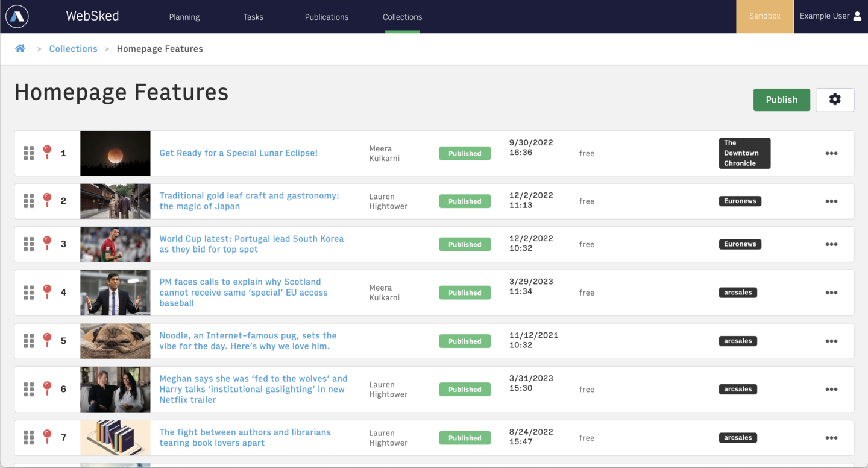Click drag handle for Noodle pug story
This screenshot has height=468, width=868.
coord(29,341)
